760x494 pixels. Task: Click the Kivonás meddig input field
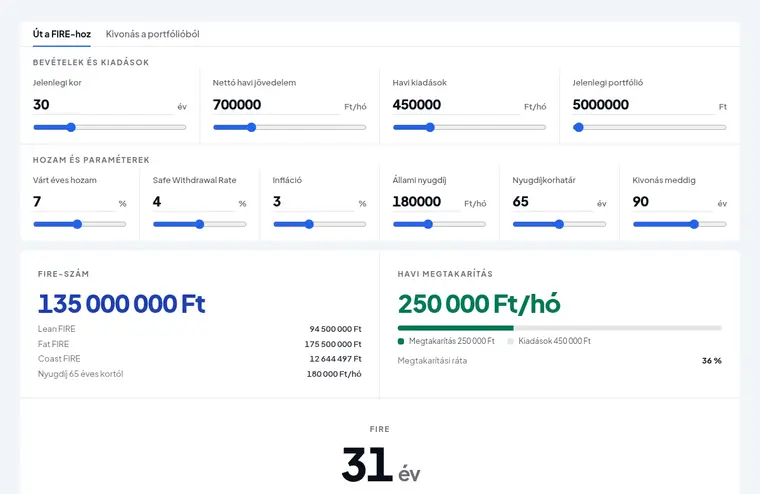[673, 202]
